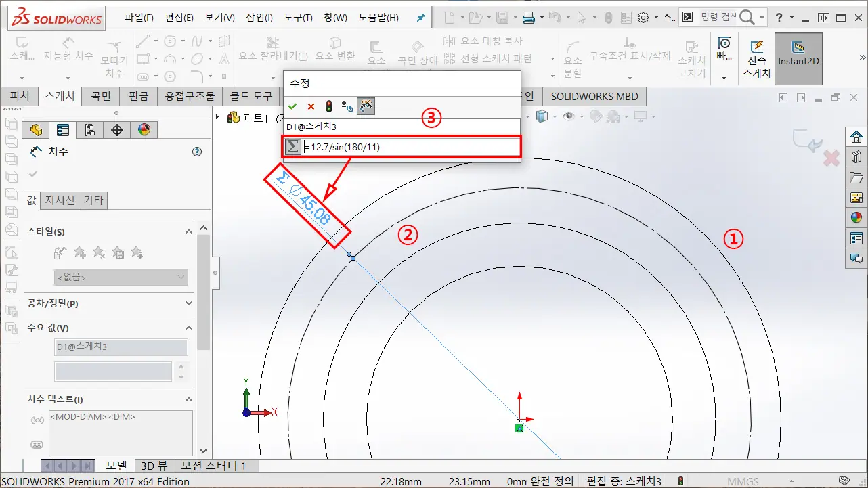Toggle the Instant2D button
Screen dimensions: 868x488
(x=798, y=59)
